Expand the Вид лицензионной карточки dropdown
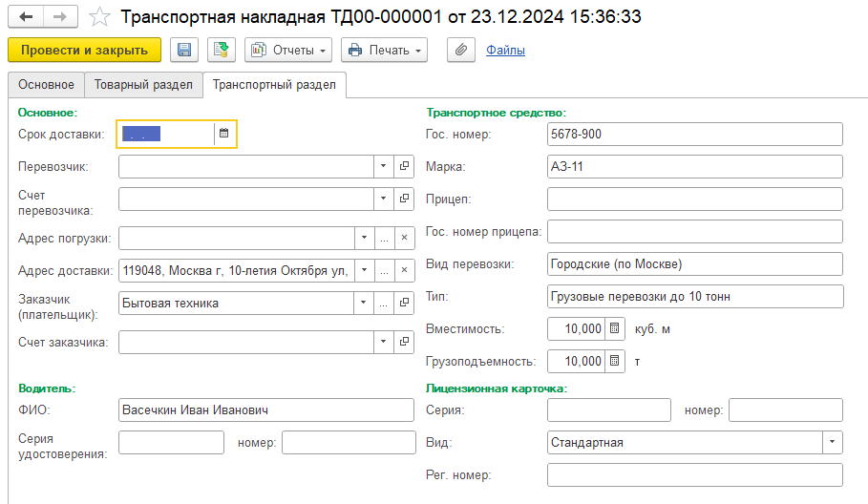The width and height of the screenshot is (868, 504). [x=833, y=443]
